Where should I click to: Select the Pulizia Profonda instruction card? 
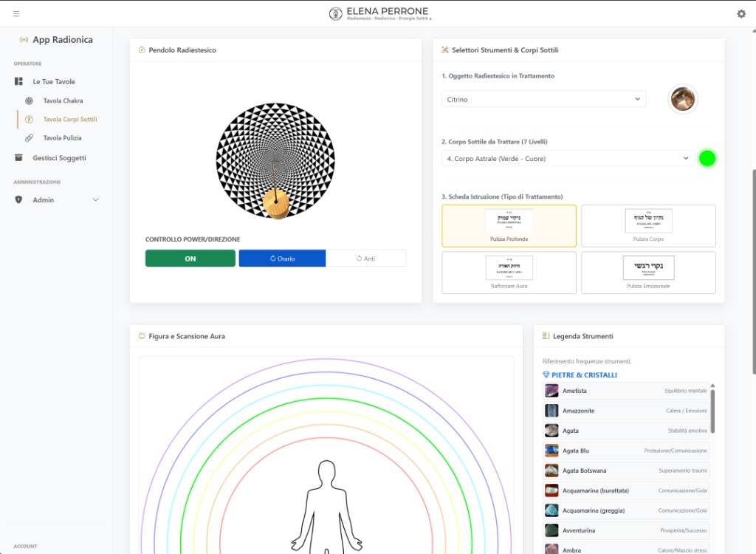click(509, 225)
